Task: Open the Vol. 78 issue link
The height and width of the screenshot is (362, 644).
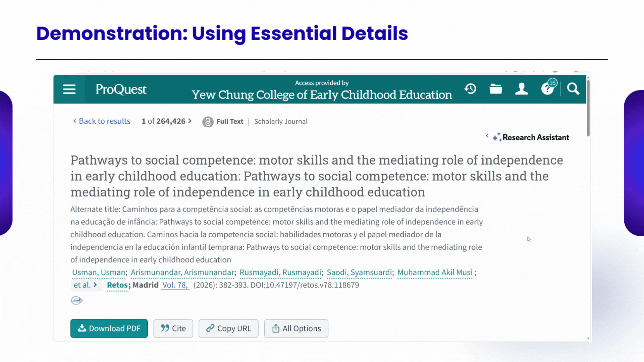Action: tap(175, 285)
